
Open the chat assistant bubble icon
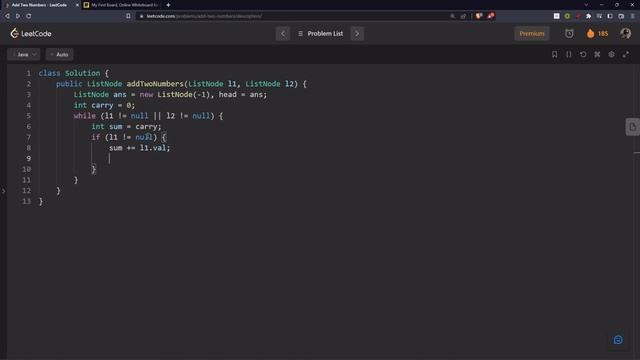pyautogui.click(x=618, y=340)
